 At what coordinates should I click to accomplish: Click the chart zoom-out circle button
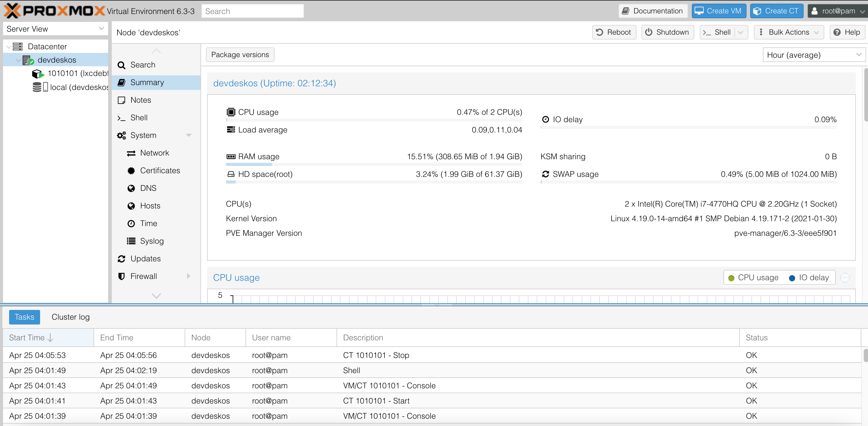pos(845,278)
